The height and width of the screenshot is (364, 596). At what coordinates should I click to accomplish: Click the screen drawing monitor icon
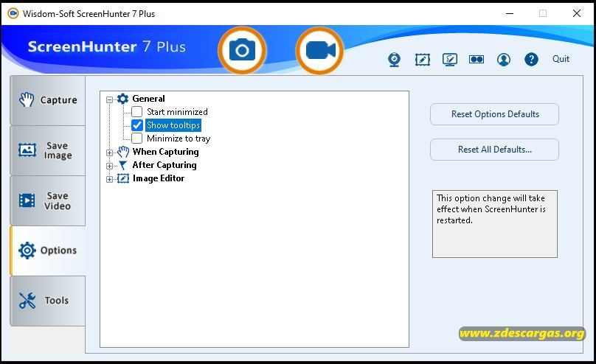click(450, 60)
